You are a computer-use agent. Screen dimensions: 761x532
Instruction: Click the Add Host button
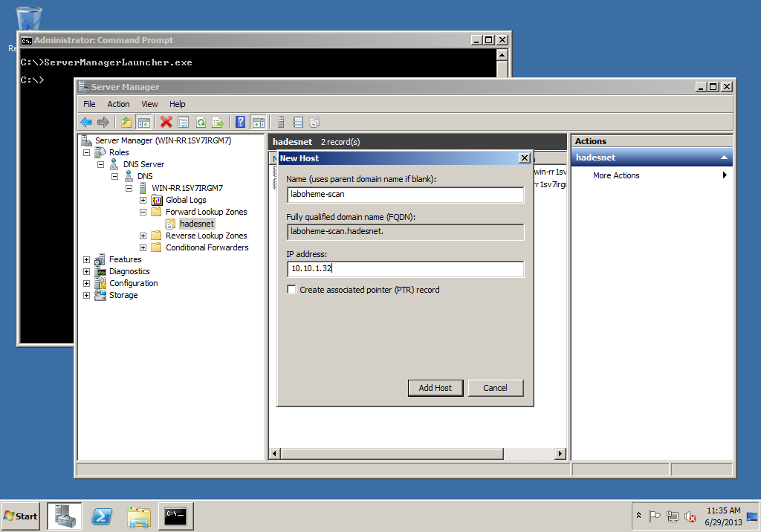pos(435,388)
